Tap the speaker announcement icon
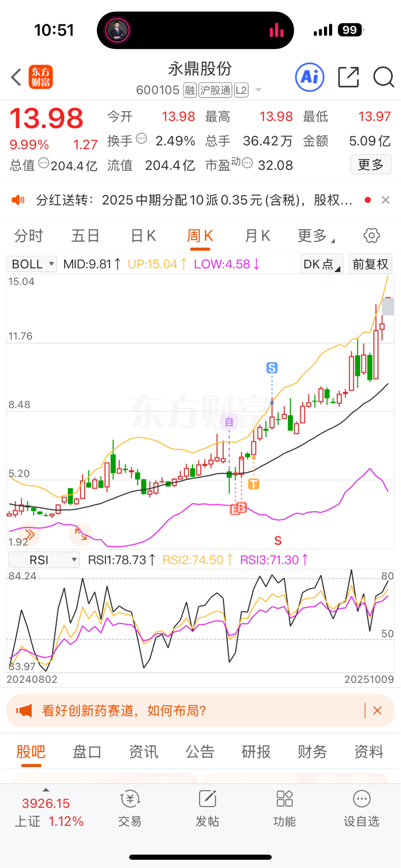 click(18, 200)
